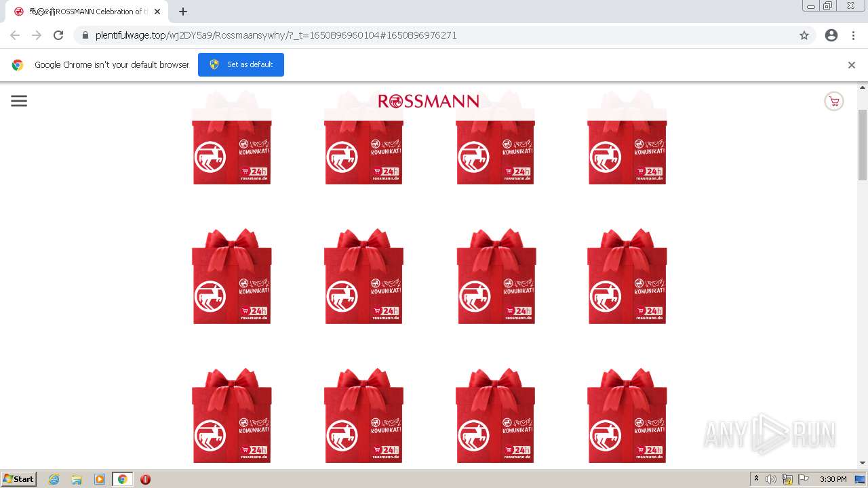Open a new browser tab
The height and width of the screenshot is (488, 868).
183,12
